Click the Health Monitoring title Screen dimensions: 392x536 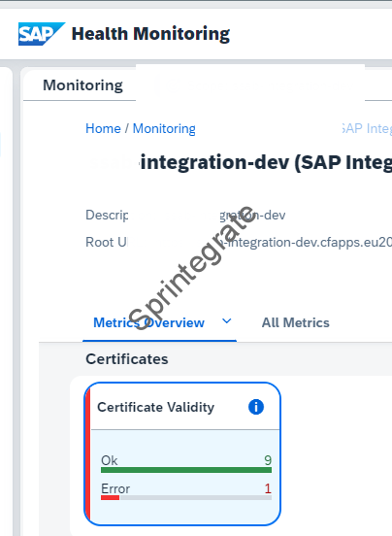[150, 34]
